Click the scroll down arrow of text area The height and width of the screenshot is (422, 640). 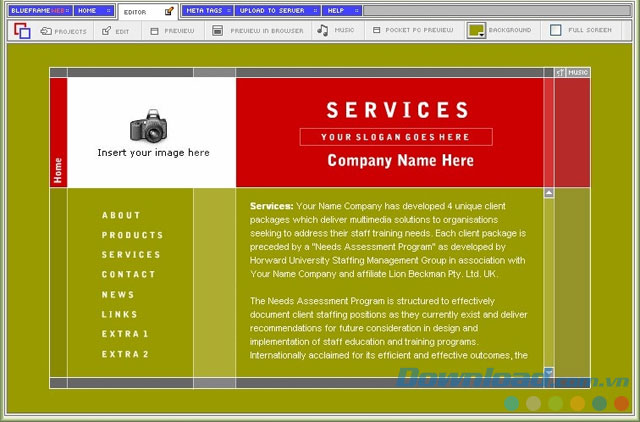(549, 372)
